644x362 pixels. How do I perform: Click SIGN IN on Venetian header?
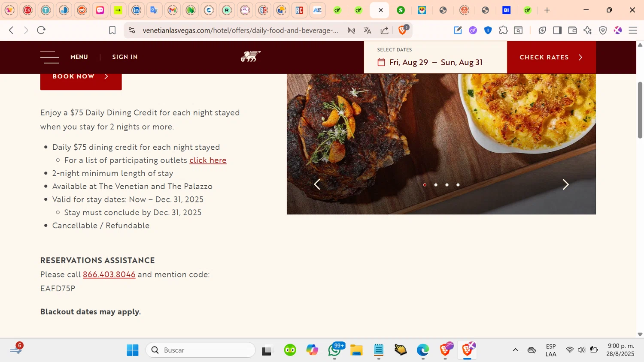(x=125, y=57)
